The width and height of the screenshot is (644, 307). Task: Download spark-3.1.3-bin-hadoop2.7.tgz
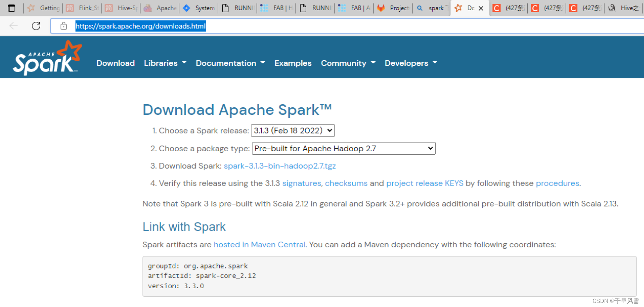pos(280,166)
